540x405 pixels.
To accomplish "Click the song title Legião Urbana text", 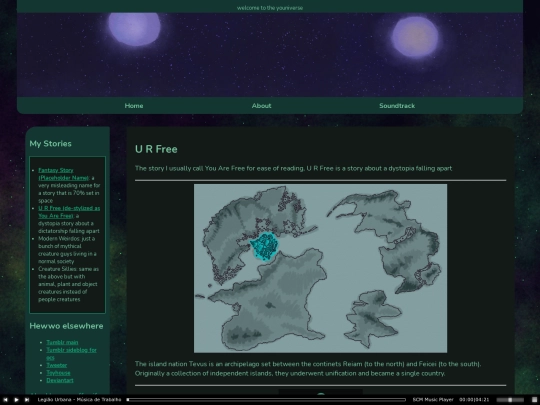I will tap(80, 399).
